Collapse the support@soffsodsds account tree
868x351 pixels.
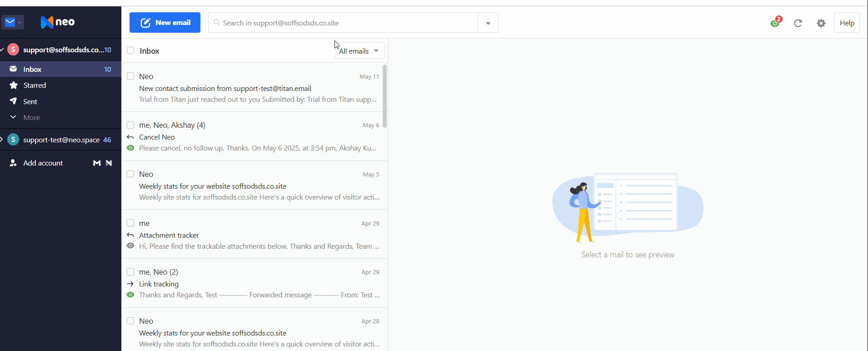click(2, 50)
